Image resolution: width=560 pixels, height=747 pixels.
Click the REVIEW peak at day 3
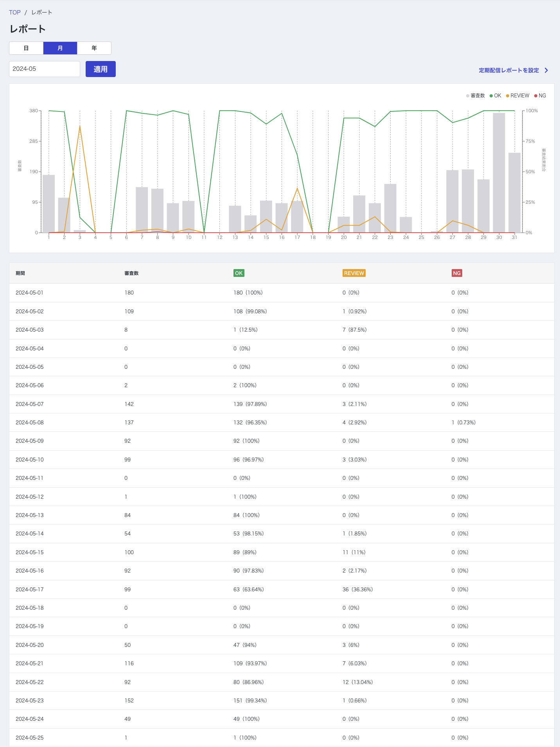click(x=80, y=126)
